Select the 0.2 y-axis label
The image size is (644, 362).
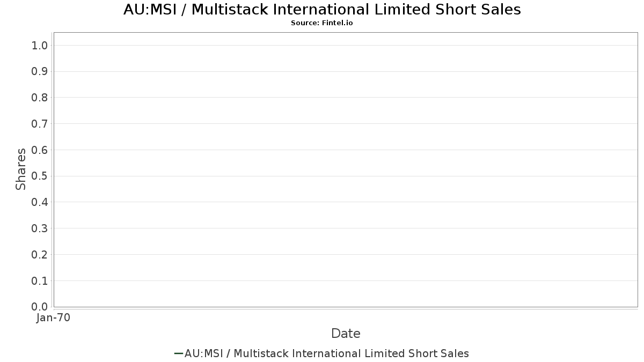(40, 255)
